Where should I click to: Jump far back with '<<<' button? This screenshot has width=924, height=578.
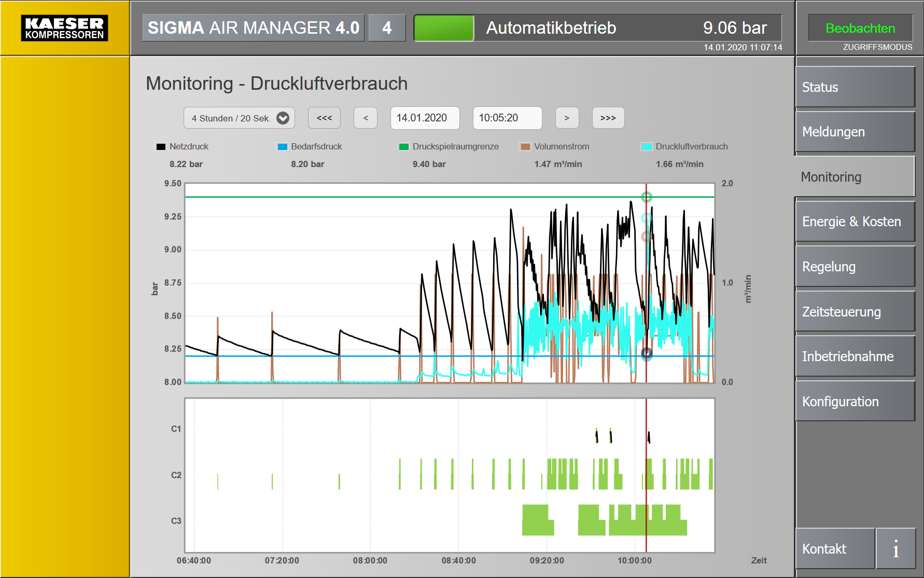click(324, 118)
